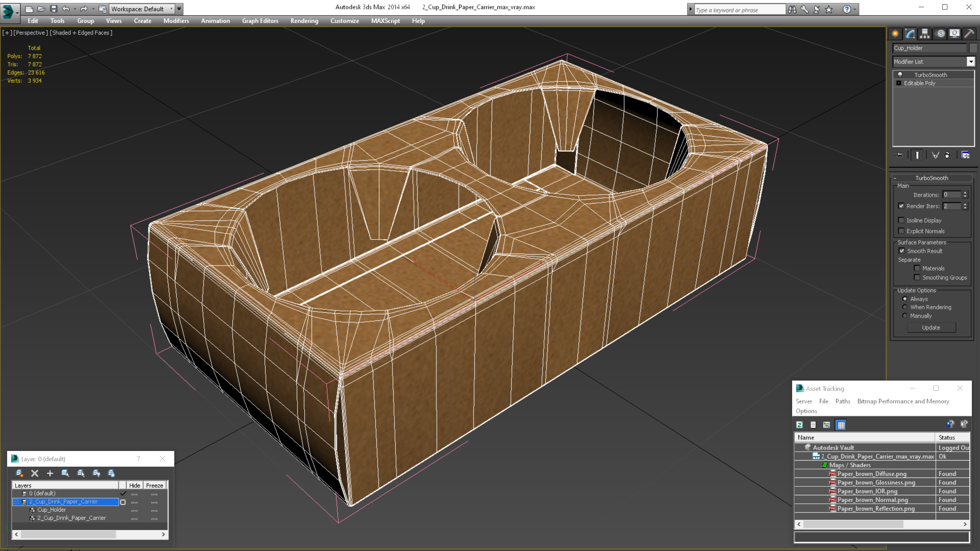Click Delete layer X icon in Layer dialog
Screen dimensions: 980x551
point(35,473)
